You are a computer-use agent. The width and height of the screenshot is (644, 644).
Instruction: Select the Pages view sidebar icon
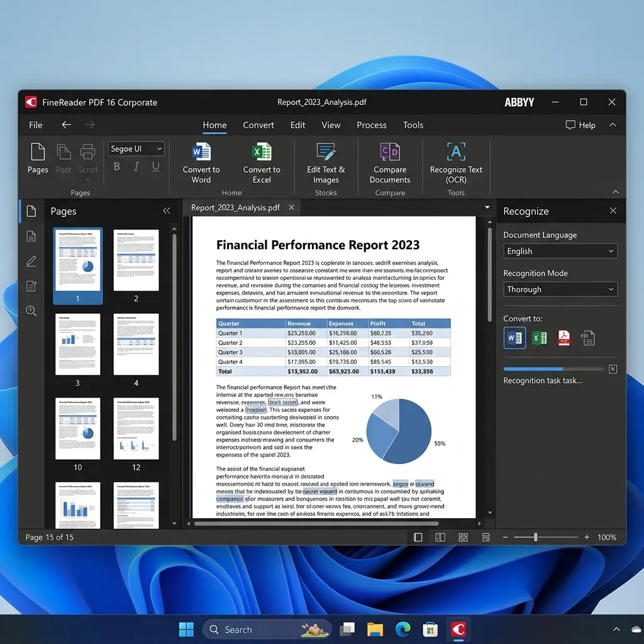click(x=31, y=211)
